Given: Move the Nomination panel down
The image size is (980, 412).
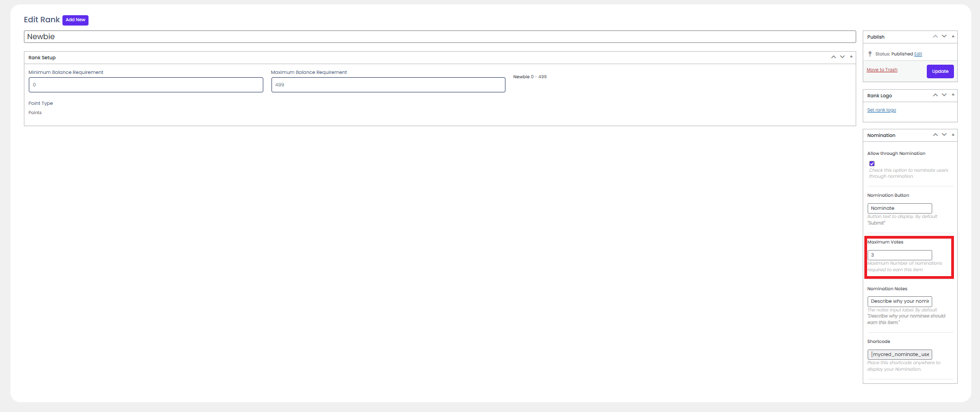Looking at the screenshot, I should (944, 135).
